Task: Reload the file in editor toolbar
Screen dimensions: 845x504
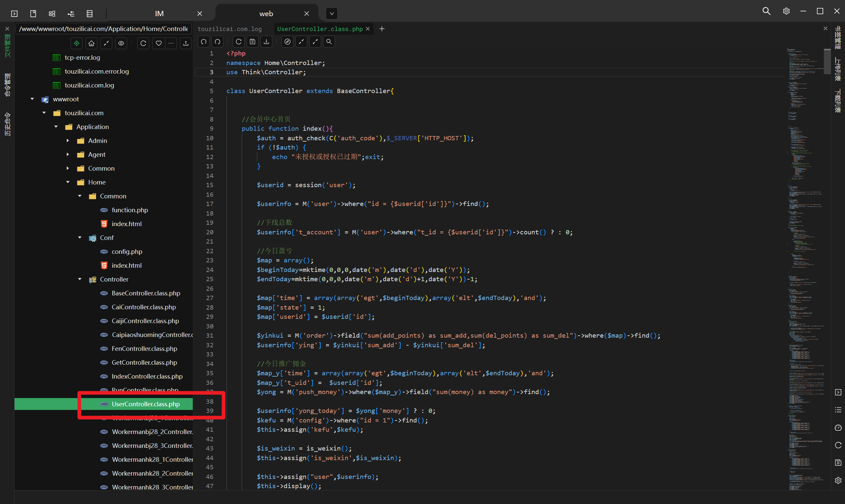Action: [239, 42]
